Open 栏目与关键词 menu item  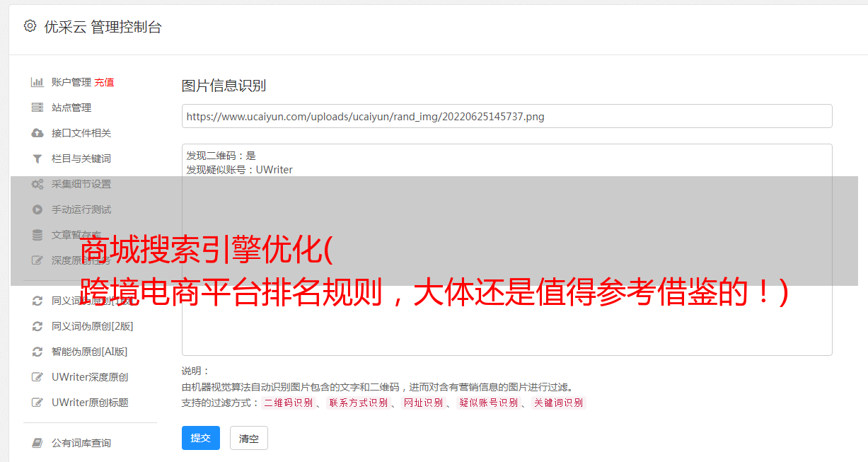(81, 158)
